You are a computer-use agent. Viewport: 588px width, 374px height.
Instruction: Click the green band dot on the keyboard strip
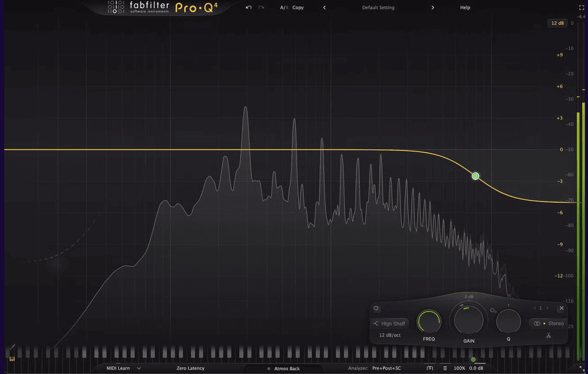pyautogui.click(x=473, y=360)
